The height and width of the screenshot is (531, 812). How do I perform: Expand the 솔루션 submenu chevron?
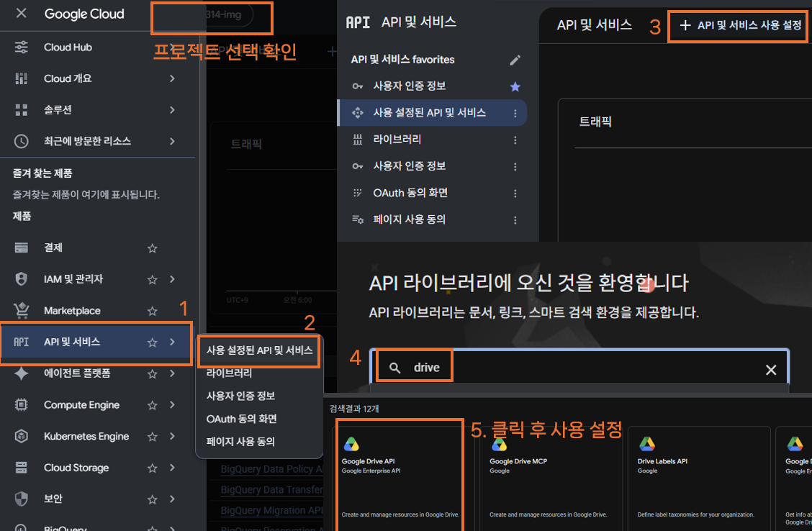click(x=173, y=109)
